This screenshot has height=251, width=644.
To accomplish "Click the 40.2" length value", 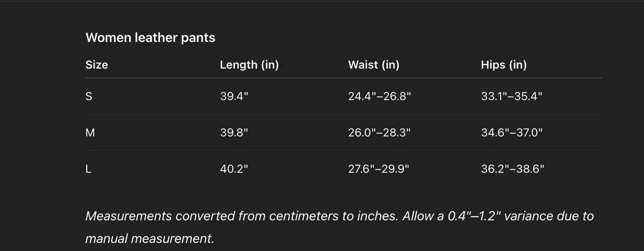I will click(234, 169).
